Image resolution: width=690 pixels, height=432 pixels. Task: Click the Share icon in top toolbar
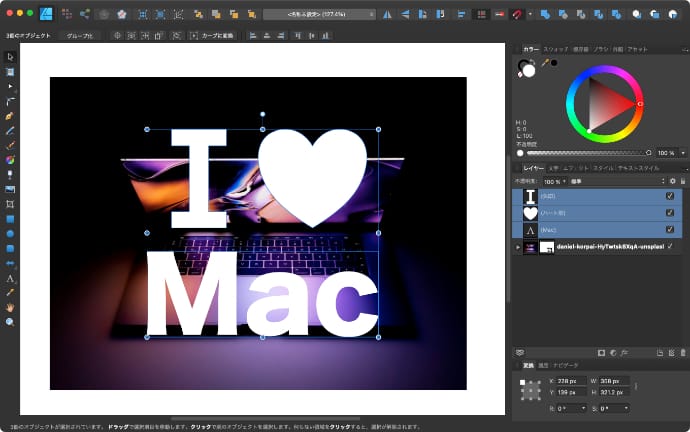(84, 14)
